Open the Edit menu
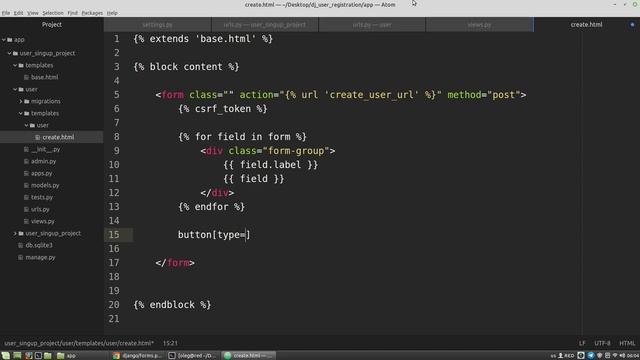Viewport: 640px width, 360px height. (x=18, y=13)
